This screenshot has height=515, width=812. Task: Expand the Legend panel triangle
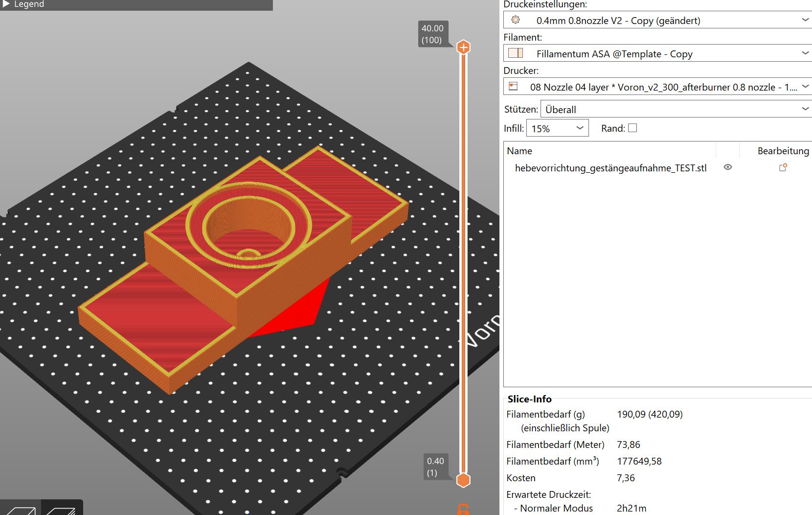click(x=6, y=4)
